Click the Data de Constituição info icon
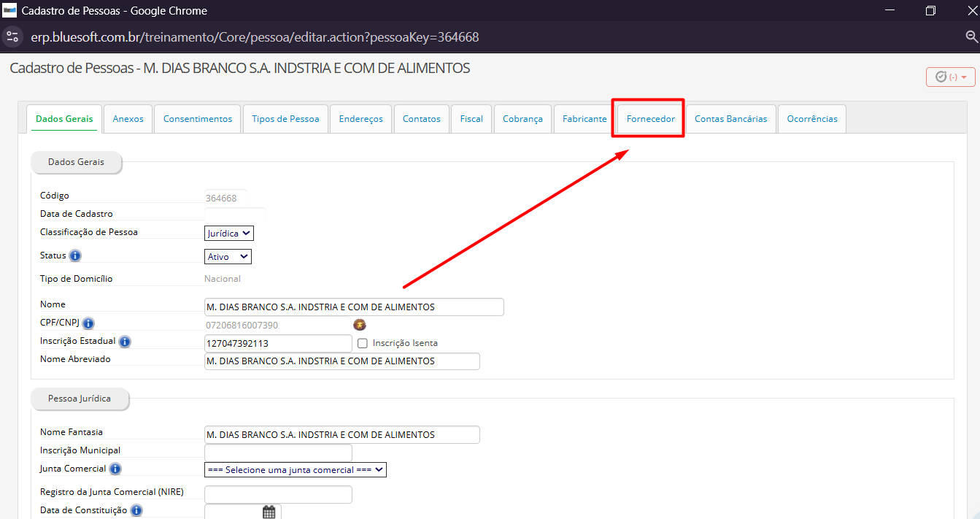 [136, 511]
